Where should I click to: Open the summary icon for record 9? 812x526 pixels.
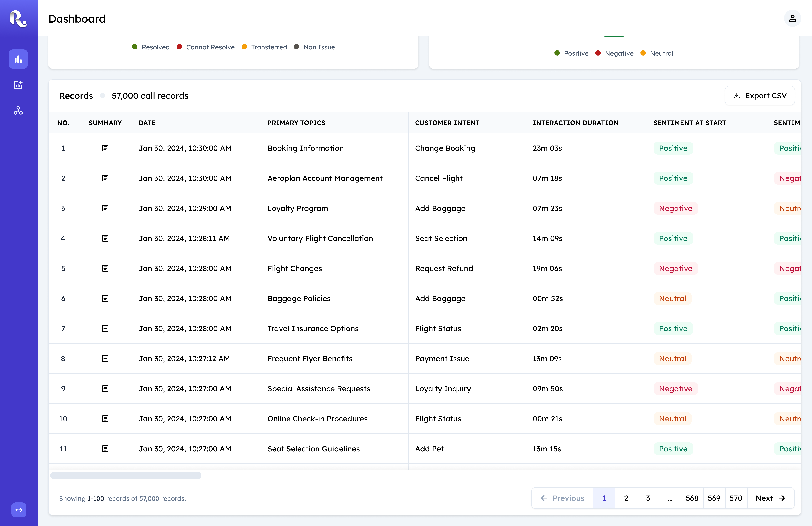point(105,389)
